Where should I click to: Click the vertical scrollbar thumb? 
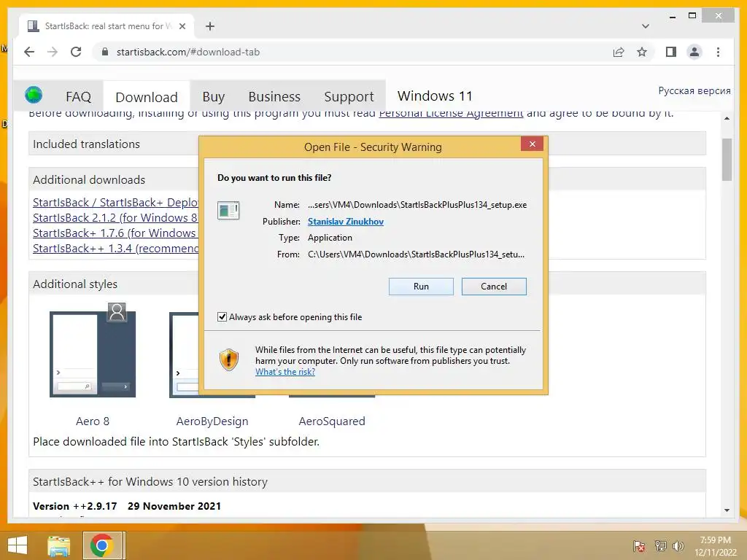pos(727,160)
